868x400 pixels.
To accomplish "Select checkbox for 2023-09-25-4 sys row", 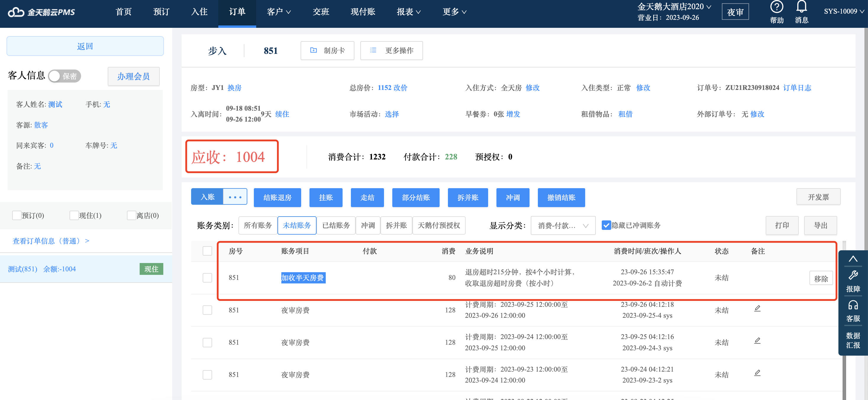I will [x=207, y=310].
